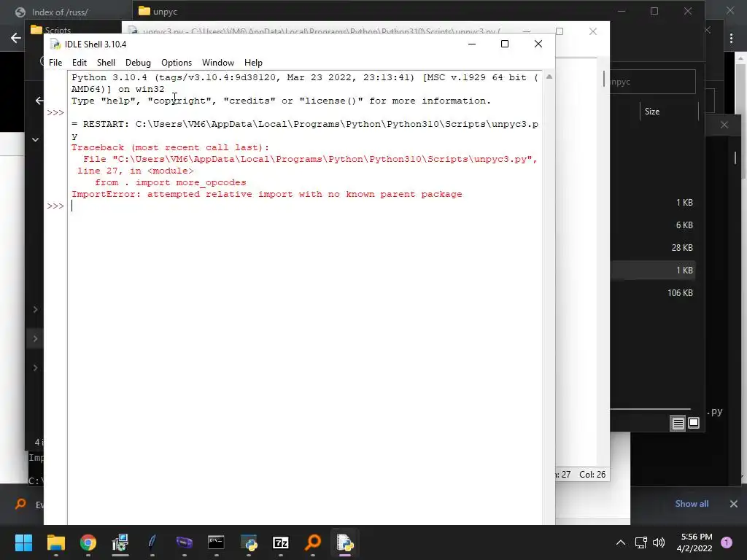The image size is (747, 560).
Task: Open the Options menu
Action: (177, 63)
